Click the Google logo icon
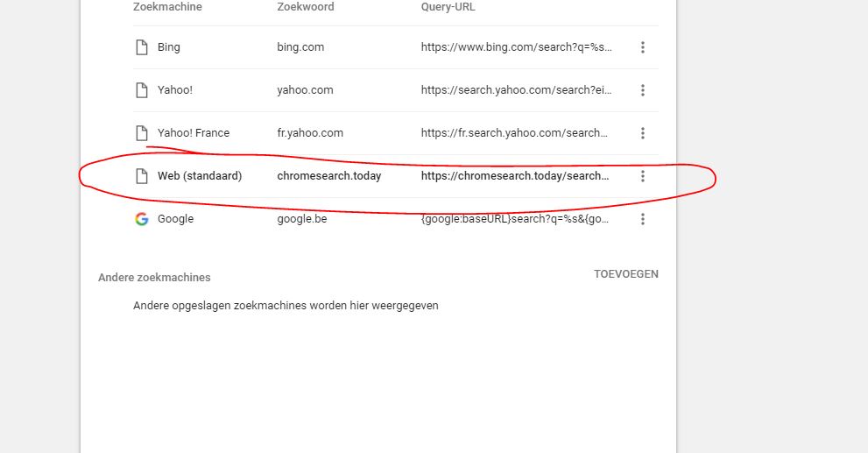868x453 pixels. point(142,219)
